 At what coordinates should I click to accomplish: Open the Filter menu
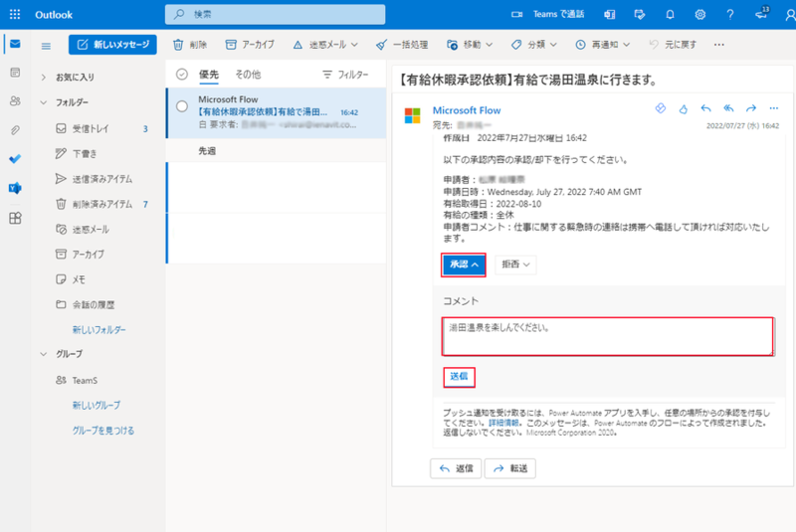tap(345, 75)
